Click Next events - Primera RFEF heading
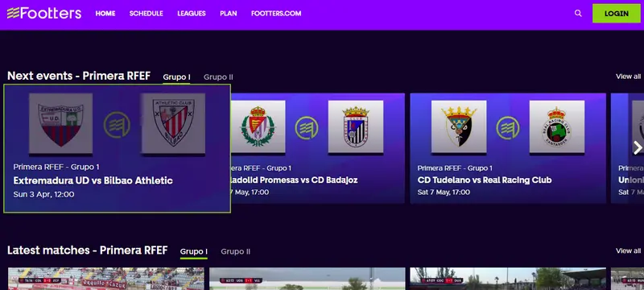The image size is (644, 290). [x=79, y=76]
